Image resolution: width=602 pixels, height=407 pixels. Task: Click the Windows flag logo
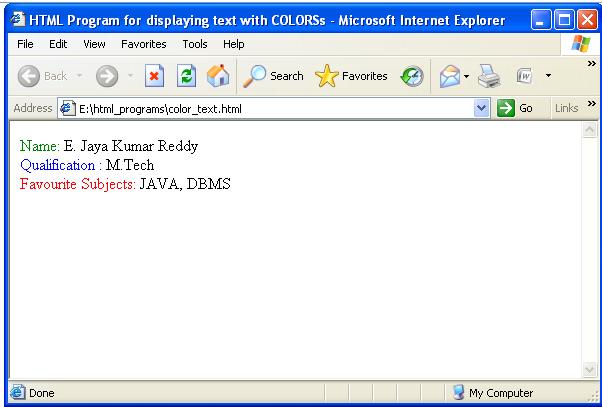pyautogui.click(x=581, y=44)
